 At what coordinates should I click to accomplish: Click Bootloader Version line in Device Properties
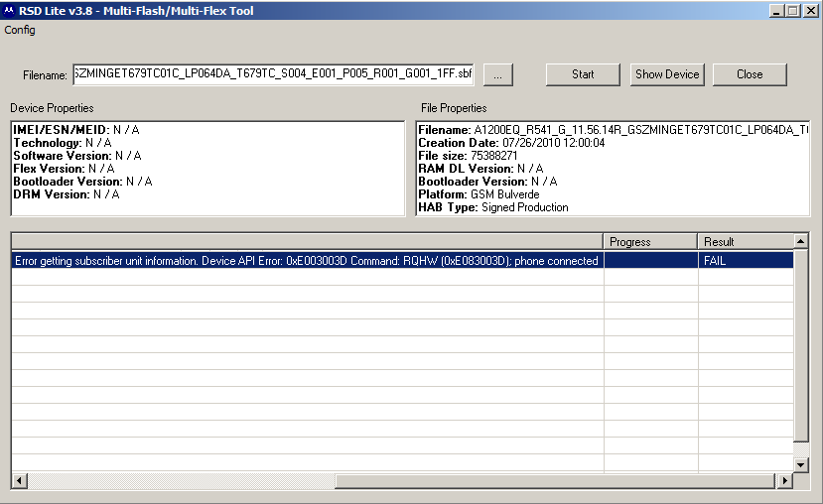[82, 182]
